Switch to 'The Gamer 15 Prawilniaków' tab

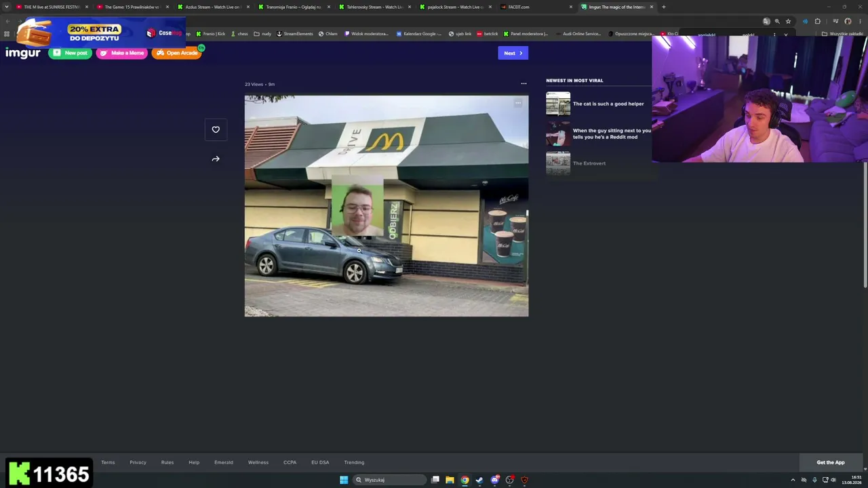click(132, 7)
